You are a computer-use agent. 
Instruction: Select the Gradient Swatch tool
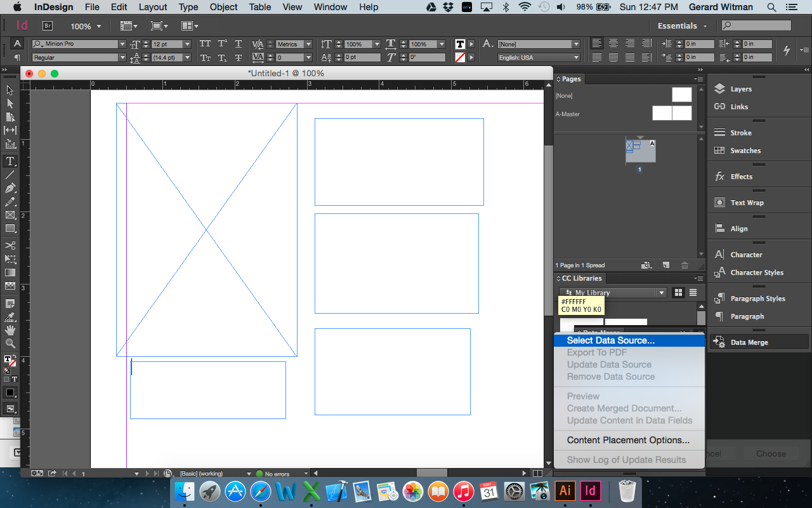[10, 272]
